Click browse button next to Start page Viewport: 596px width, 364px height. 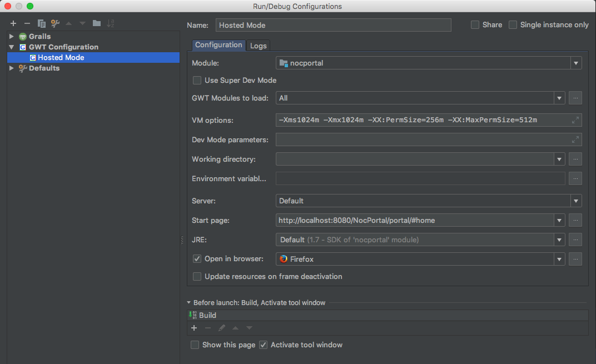click(575, 221)
